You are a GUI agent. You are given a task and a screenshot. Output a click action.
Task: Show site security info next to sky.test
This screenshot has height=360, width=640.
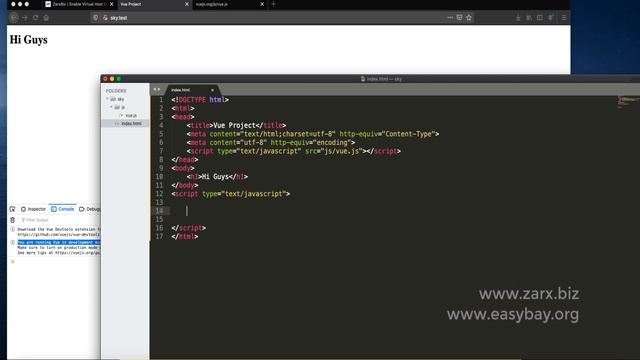click(105, 18)
